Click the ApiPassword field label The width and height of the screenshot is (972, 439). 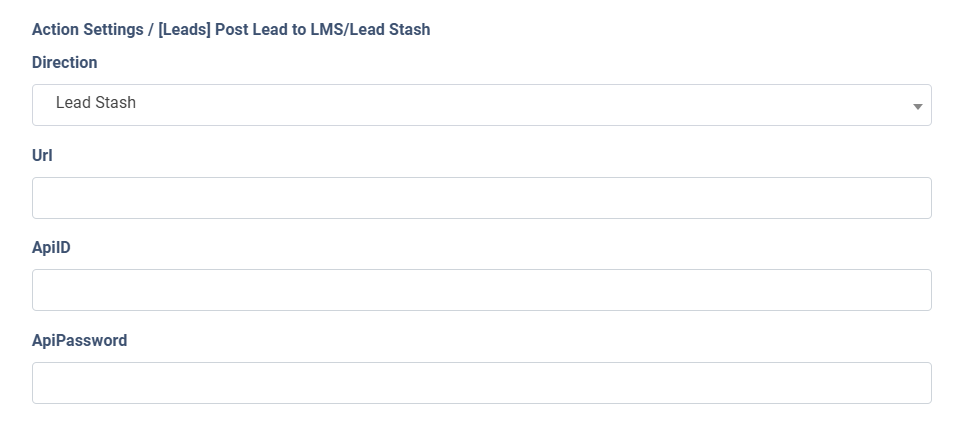79,340
